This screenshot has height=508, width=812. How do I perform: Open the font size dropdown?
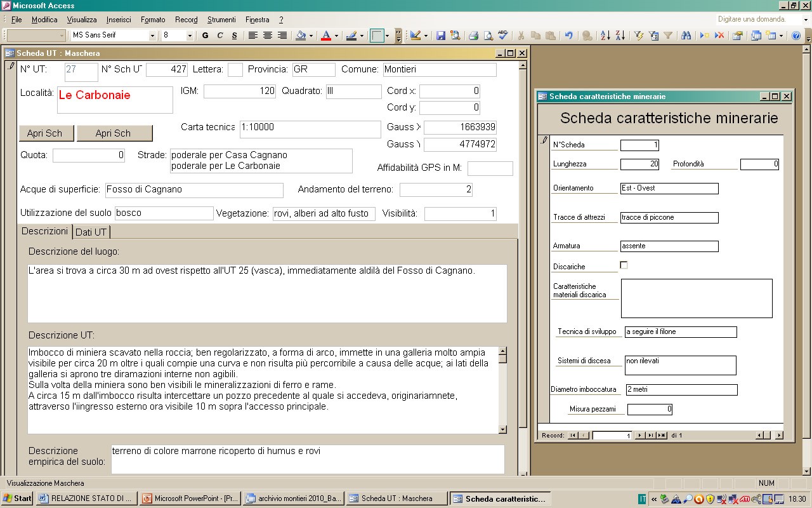[x=190, y=36]
